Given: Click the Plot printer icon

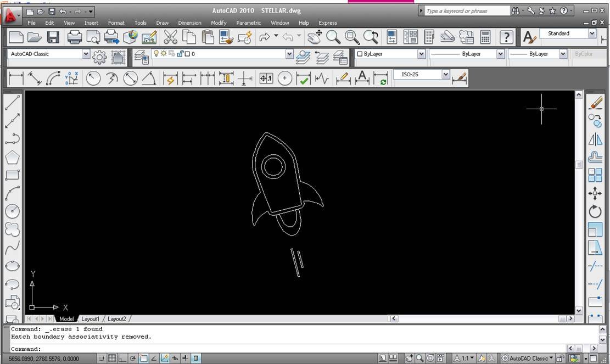Looking at the screenshot, I should 75,37.
